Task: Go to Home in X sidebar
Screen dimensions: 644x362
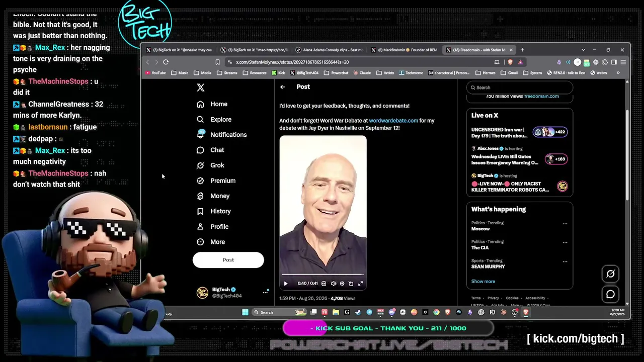Action: (x=212, y=104)
